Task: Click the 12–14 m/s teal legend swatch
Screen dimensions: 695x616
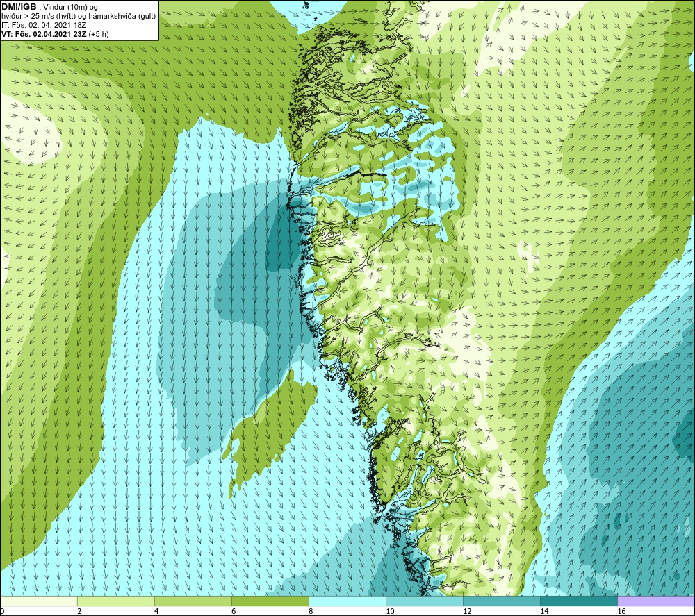Action: (502, 601)
